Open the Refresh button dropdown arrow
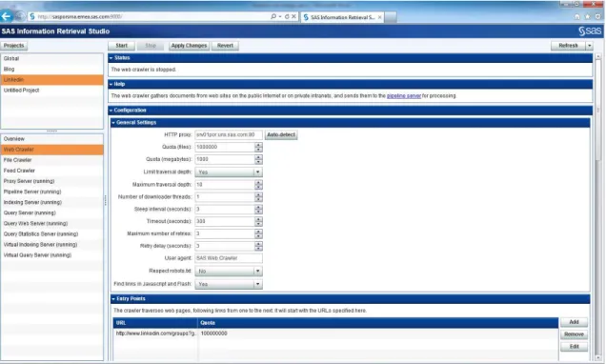Viewport: 606px width, 364px height. (x=590, y=46)
